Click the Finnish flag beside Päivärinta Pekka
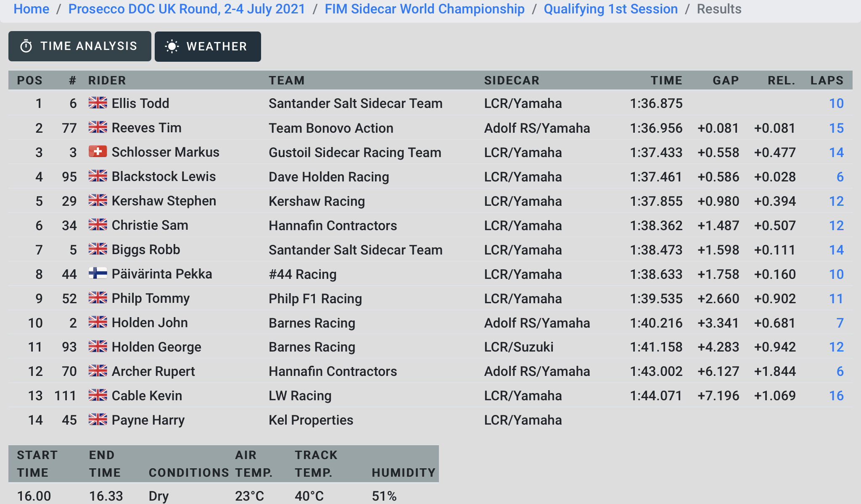Screen dimensions: 861x504 (98, 273)
